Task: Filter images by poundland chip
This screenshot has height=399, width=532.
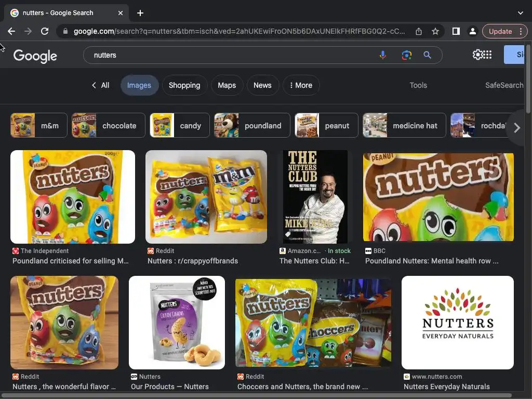Action: [x=252, y=126]
